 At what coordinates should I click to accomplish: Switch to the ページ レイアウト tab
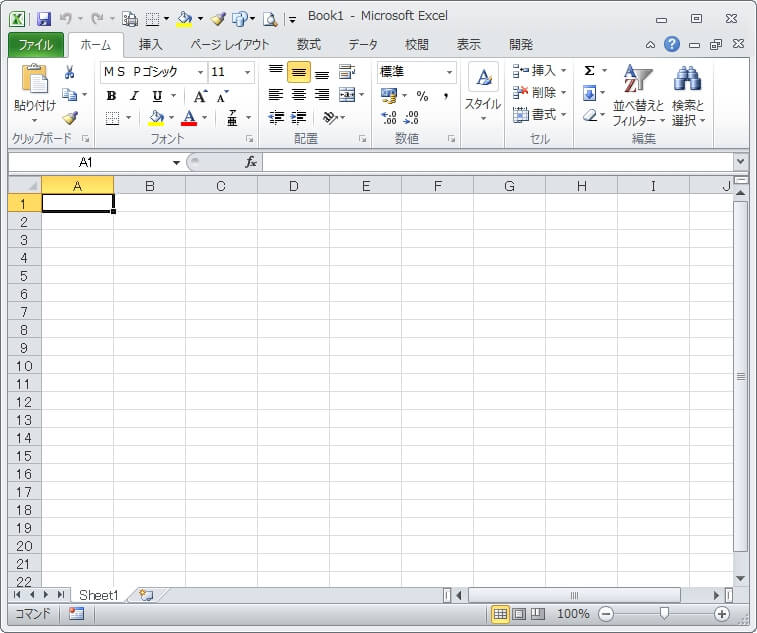point(230,45)
